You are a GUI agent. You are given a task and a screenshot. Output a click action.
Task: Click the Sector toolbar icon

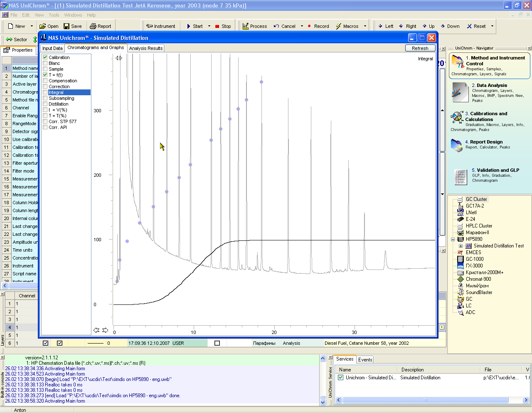pos(9,40)
